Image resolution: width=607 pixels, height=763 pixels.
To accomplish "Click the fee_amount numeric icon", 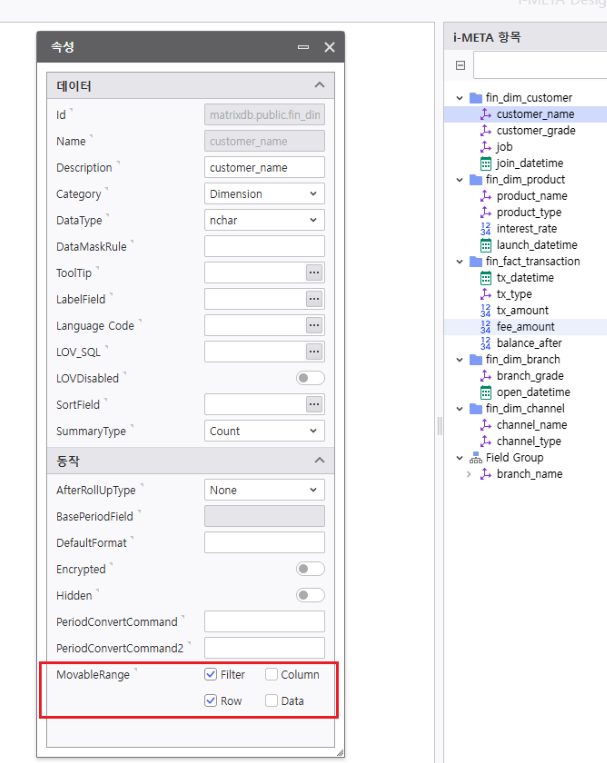I will [x=485, y=327].
